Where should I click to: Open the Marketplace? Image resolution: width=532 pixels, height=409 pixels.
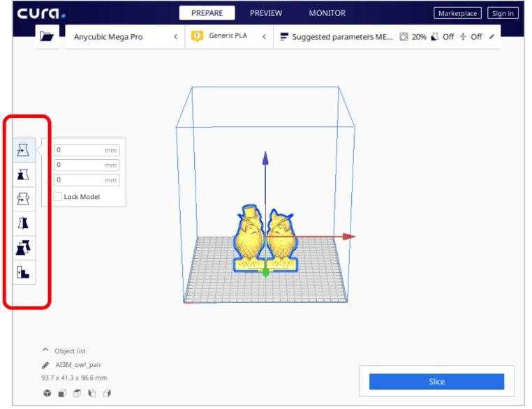tap(457, 13)
